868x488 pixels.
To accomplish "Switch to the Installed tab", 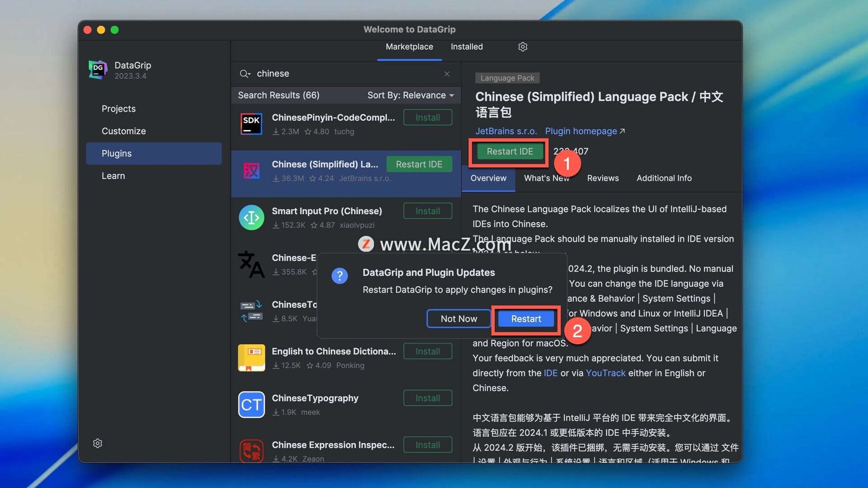I will tap(467, 47).
